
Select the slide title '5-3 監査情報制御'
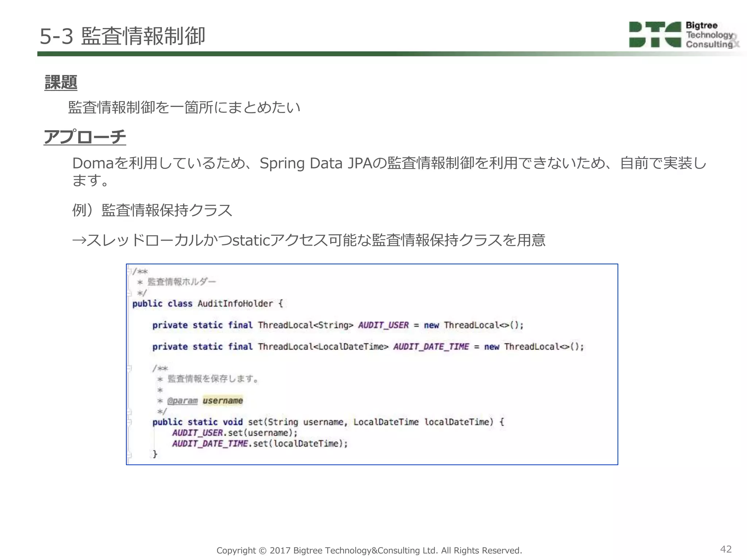[x=122, y=36]
